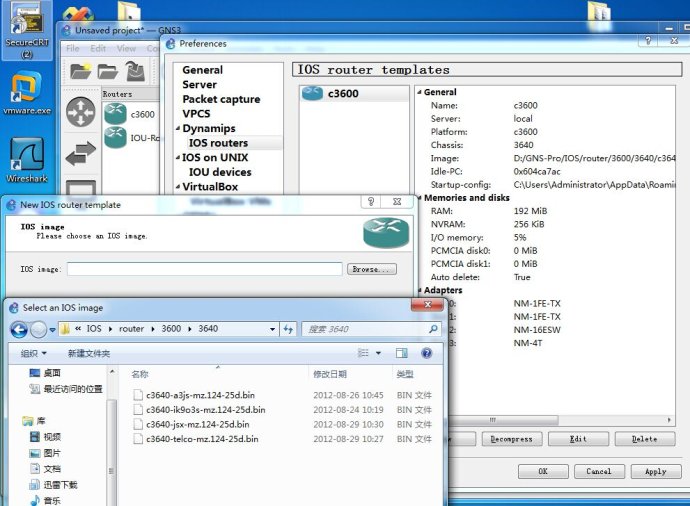Select file c3640-ik9o3s-mz.124-25d.bin
The width and height of the screenshot is (690, 506).
point(206,410)
